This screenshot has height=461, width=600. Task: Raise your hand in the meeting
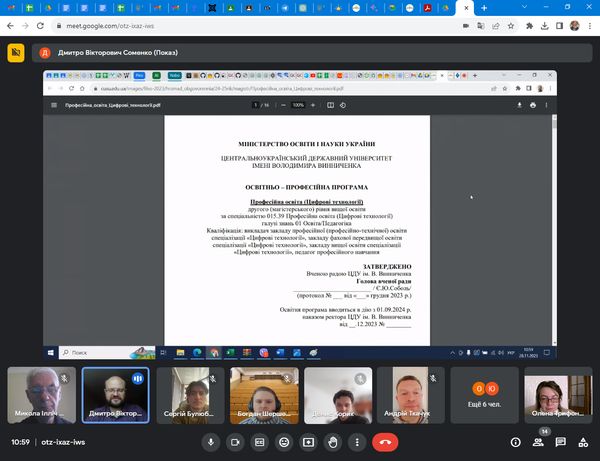click(x=333, y=441)
